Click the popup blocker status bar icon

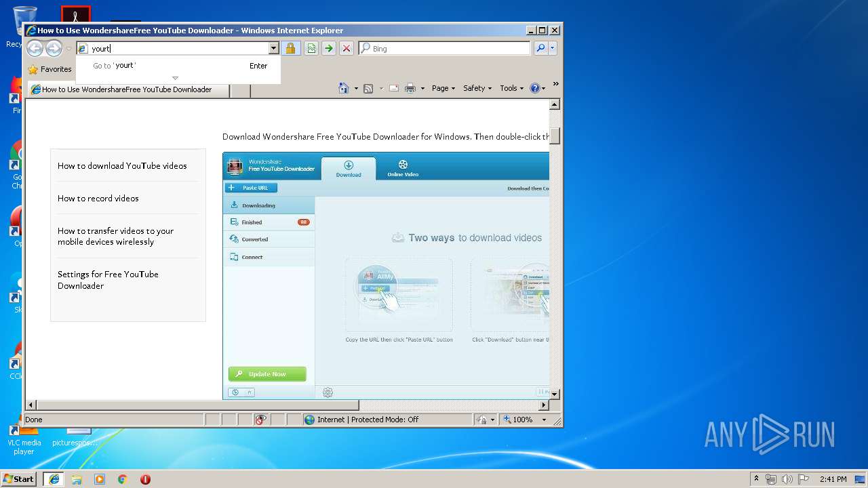coord(261,420)
